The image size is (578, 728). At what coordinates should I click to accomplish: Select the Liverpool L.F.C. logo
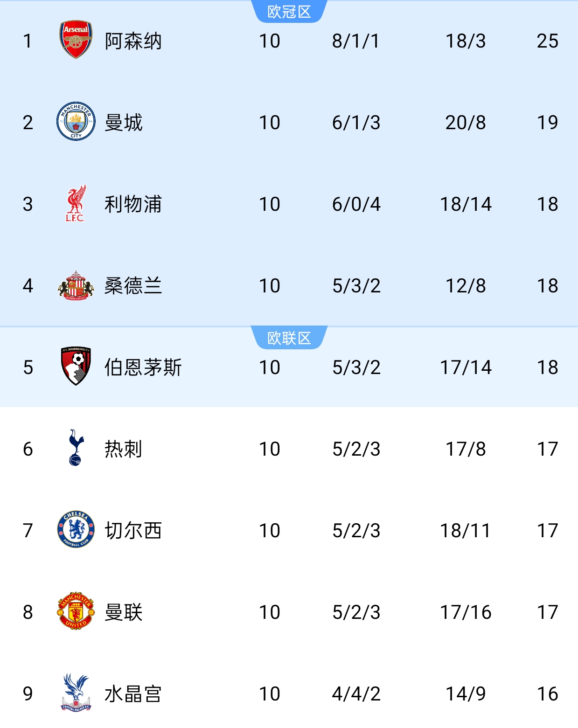[x=76, y=203]
